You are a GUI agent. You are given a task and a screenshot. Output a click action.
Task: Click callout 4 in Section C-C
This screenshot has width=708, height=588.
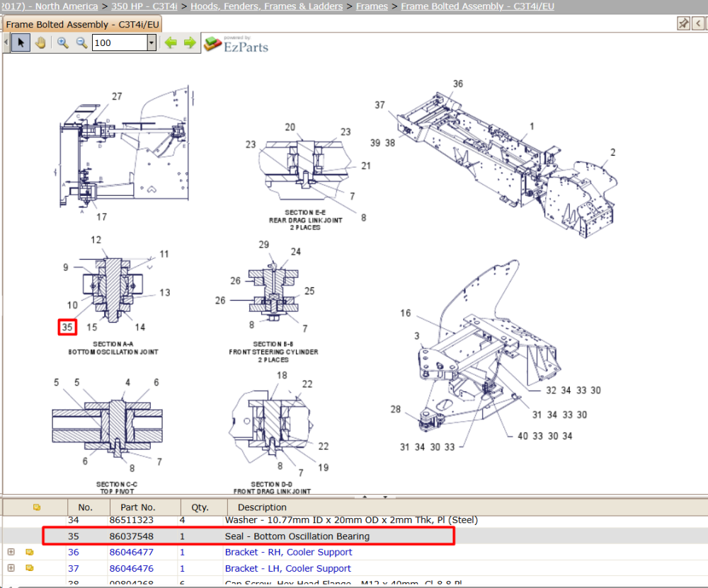click(x=127, y=383)
